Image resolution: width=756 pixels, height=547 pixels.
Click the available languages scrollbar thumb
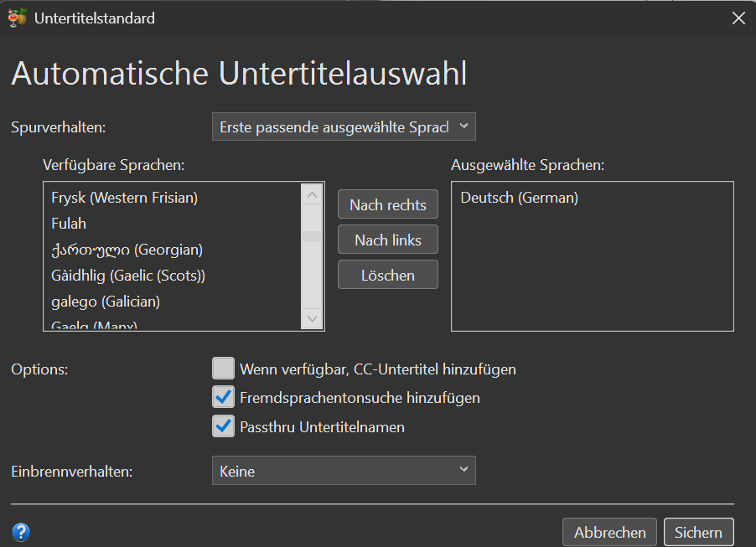[312, 236]
